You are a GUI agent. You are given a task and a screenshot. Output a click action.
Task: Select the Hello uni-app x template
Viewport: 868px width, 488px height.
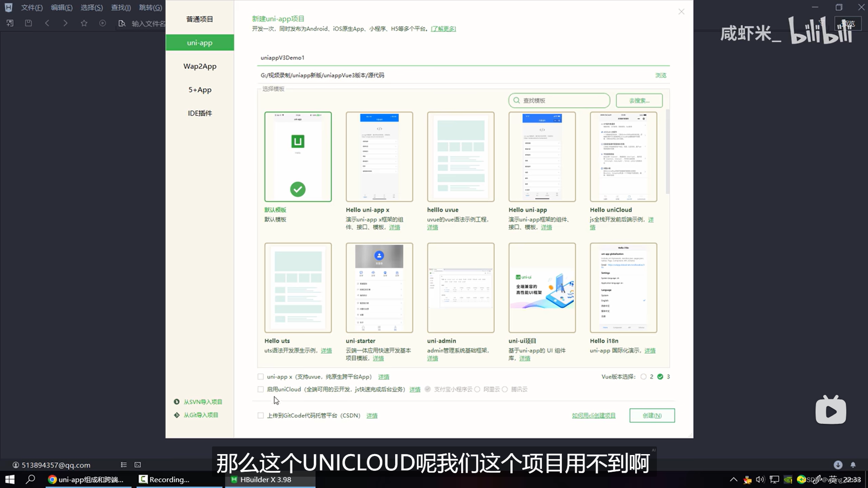[x=379, y=157]
